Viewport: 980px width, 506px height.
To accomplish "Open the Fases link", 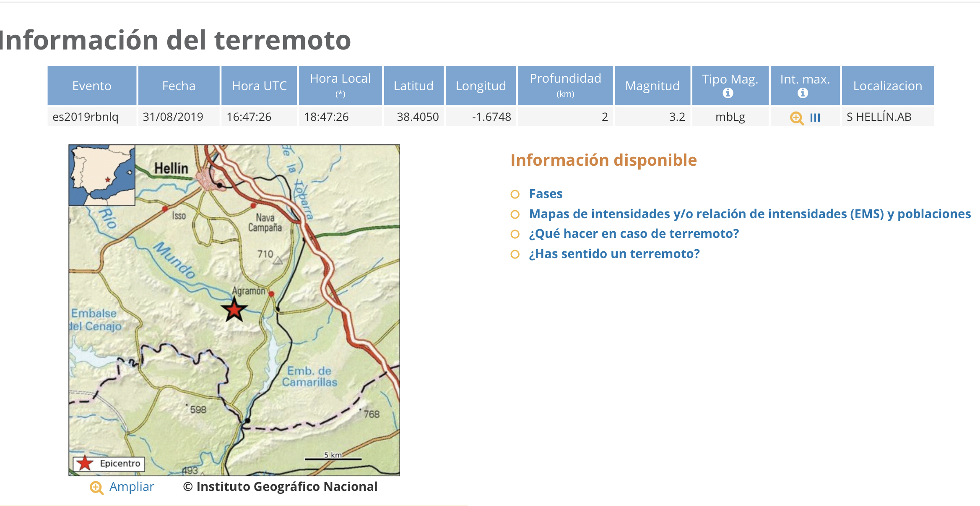I will [546, 194].
